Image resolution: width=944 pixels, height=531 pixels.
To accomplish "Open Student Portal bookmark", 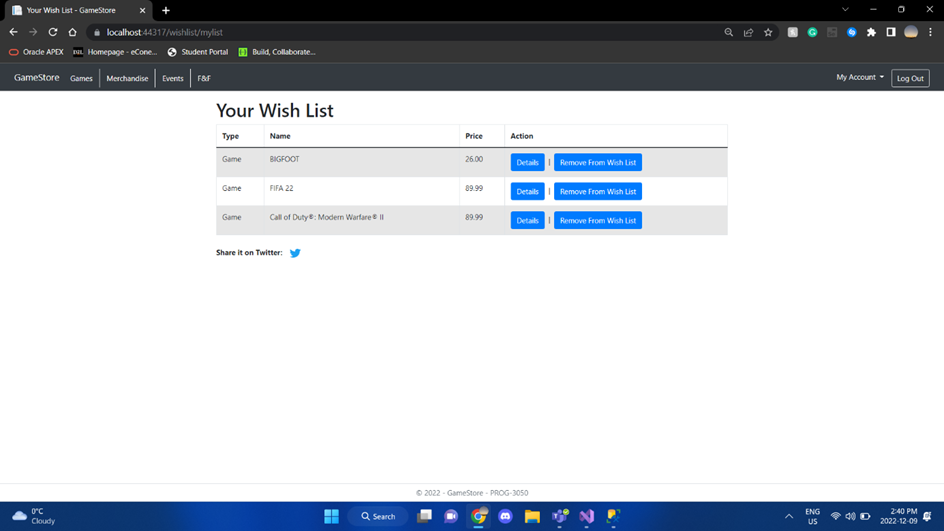I will (x=197, y=52).
